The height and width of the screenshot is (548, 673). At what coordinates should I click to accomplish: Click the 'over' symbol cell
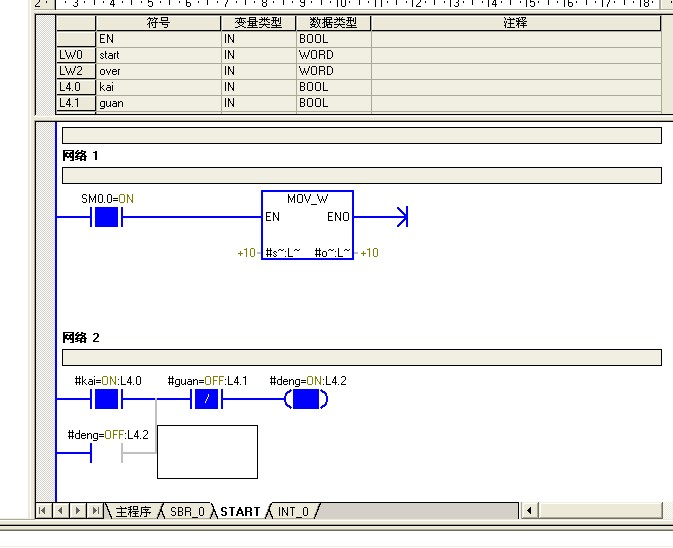tap(158, 71)
